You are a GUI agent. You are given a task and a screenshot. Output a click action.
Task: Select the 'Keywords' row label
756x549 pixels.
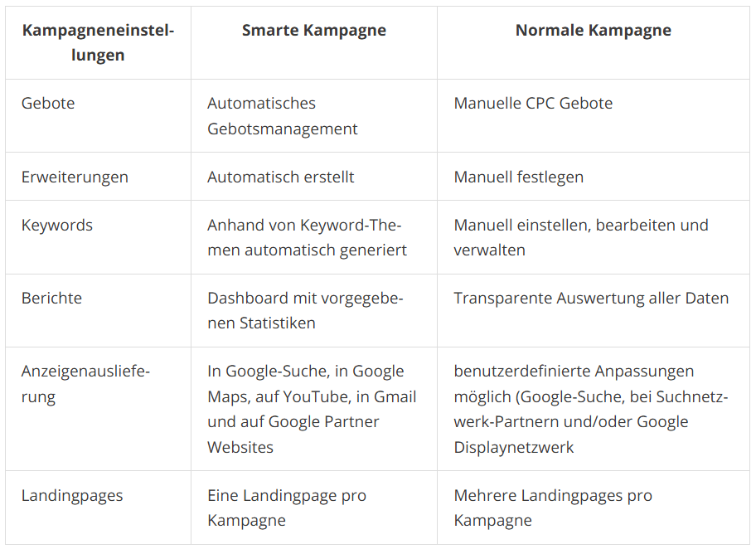(57, 225)
